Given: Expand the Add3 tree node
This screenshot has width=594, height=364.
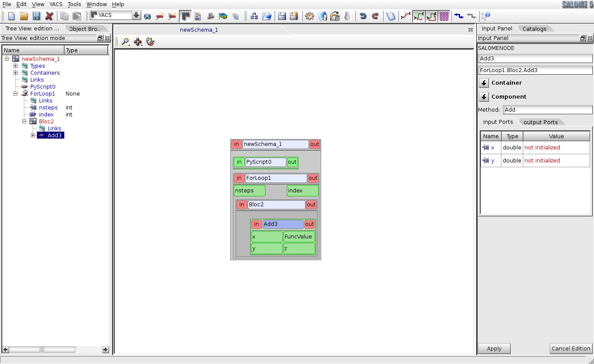Looking at the screenshot, I should (33, 136).
